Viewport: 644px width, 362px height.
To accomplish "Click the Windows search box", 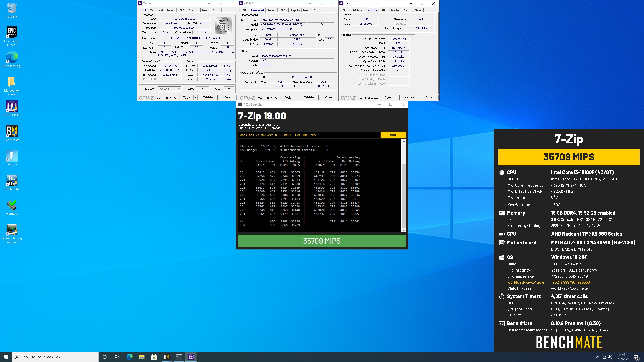I will click(55, 357).
